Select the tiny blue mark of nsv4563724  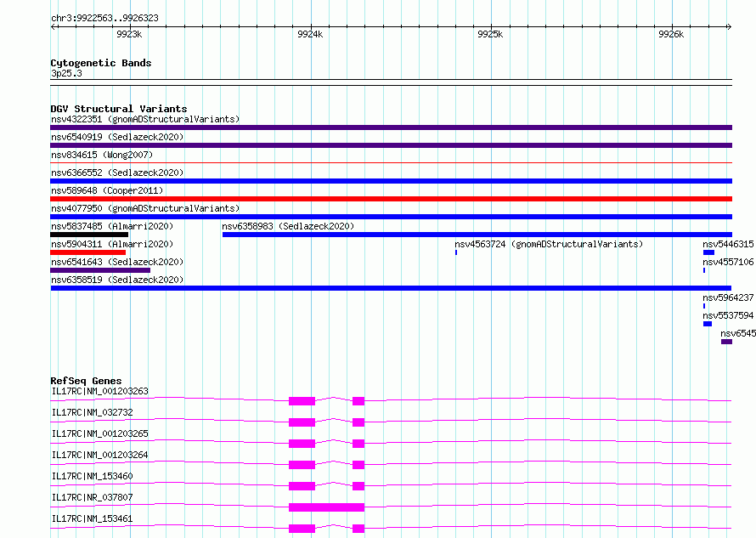click(x=456, y=252)
